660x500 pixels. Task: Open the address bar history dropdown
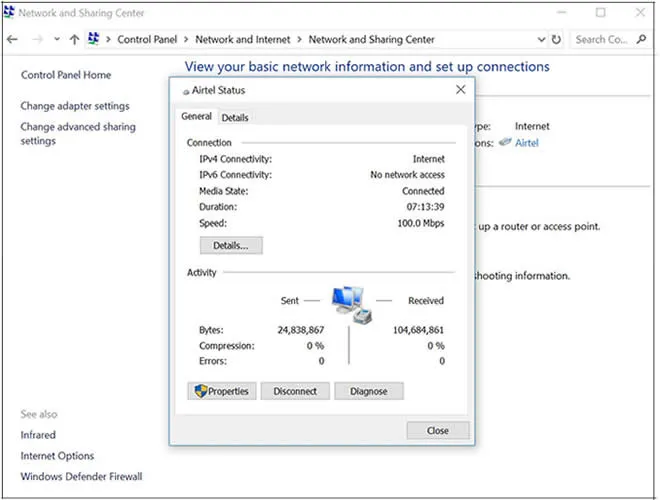click(x=543, y=40)
